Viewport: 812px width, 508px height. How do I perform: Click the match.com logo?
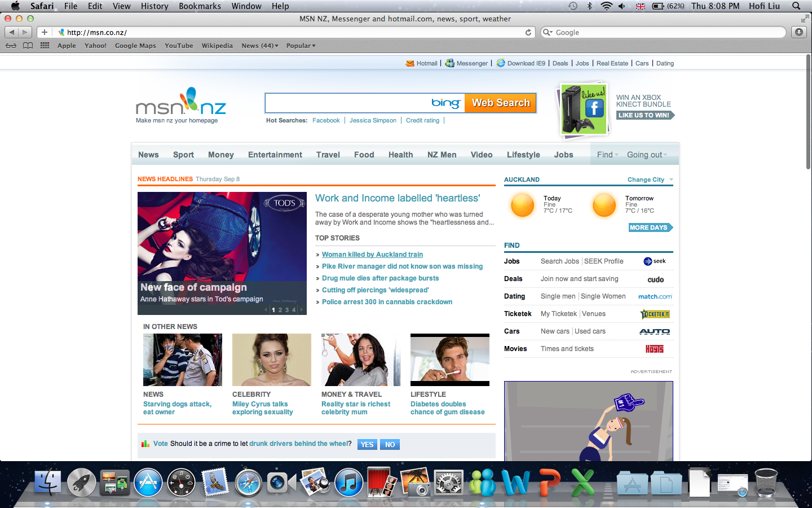coord(655,296)
